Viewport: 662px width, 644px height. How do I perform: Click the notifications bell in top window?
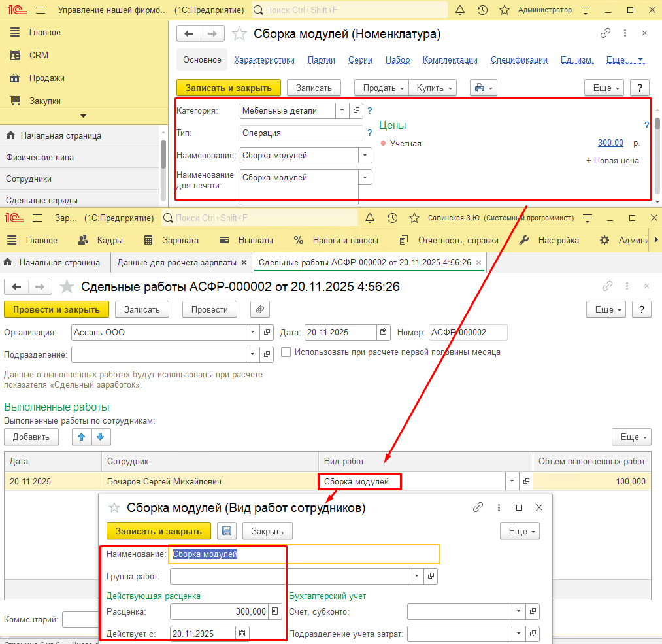(460, 10)
